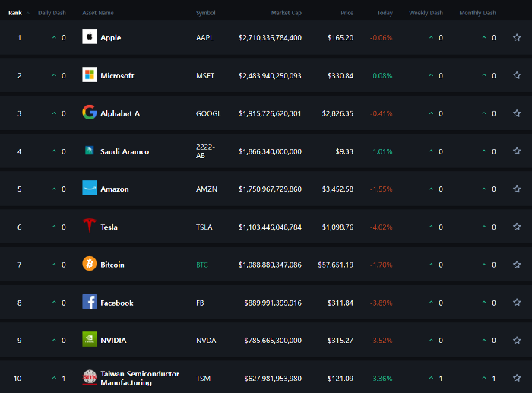Image resolution: width=532 pixels, height=393 pixels.
Task: Sort by the Asset Name column
Action: 98,13
